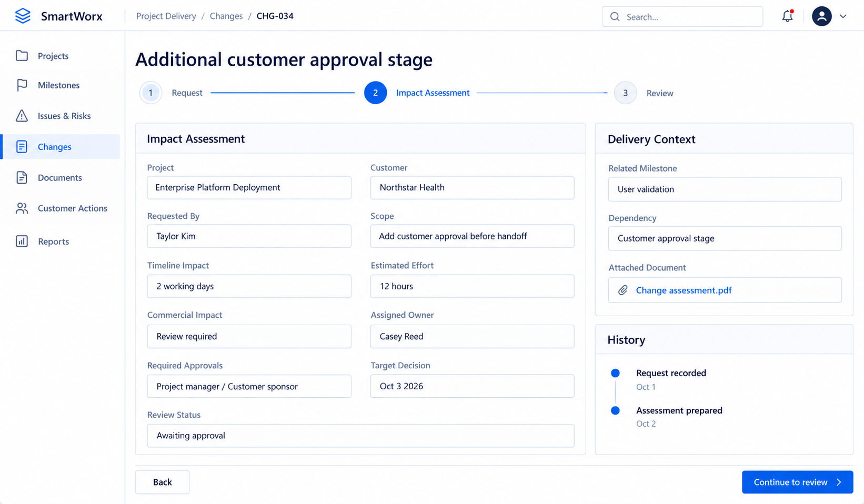Click the paperclip icon beside Change assessment.pdf
Image resolution: width=864 pixels, height=504 pixels.
pyautogui.click(x=622, y=290)
